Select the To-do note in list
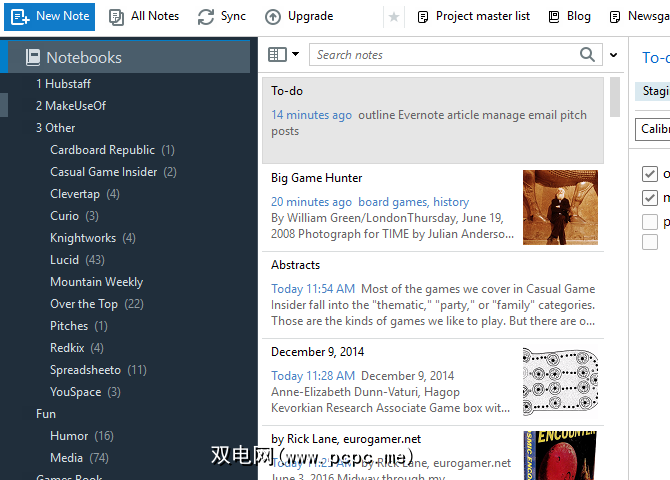Viewport: 670px width, 480px height. pyautogui.click(x=433, y=120)
